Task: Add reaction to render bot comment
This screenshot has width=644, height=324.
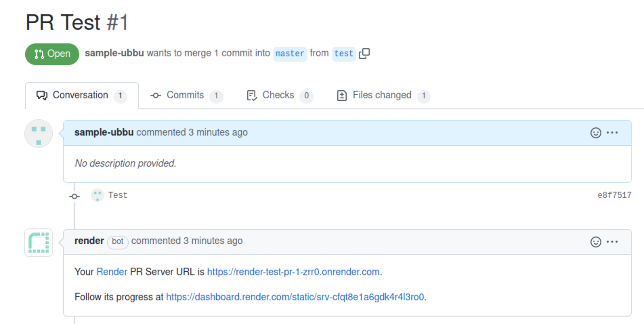Action: [596, 242]
